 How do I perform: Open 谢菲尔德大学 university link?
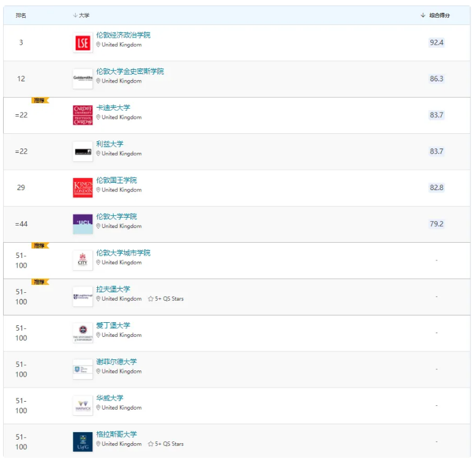coord(116,361)
